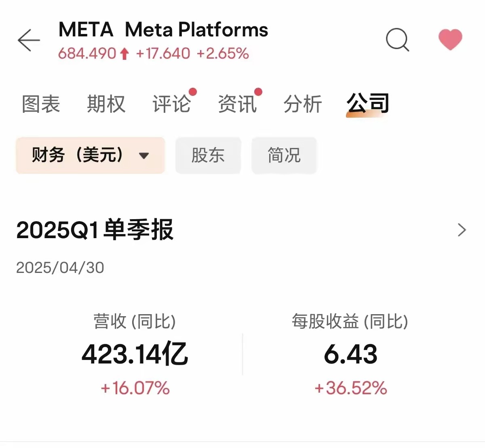This screenshot has height=448, width=485.
Task: Switch to the 期权 tab
Action: point(106,104)
